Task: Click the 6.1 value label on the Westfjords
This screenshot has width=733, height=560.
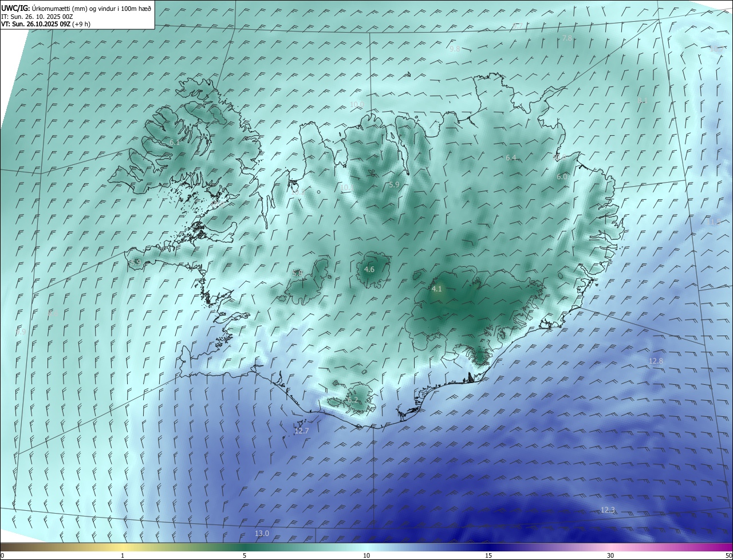Action: pos(174,142)
